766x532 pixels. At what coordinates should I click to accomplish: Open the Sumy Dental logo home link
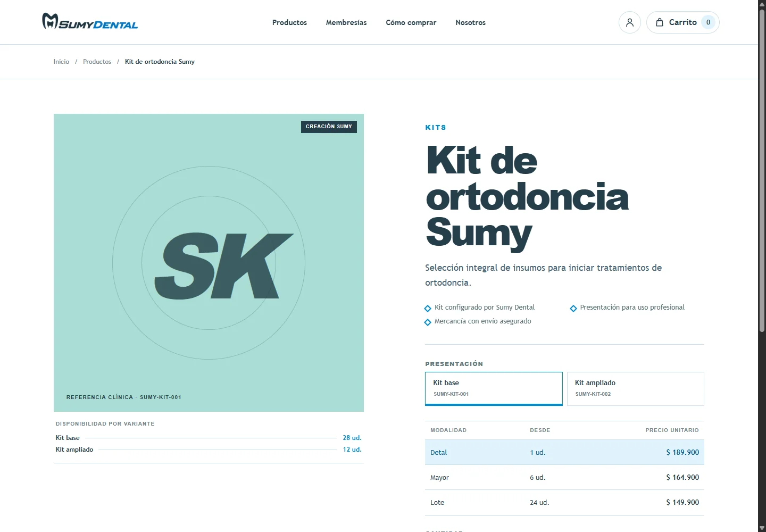(x=90, y=22)
